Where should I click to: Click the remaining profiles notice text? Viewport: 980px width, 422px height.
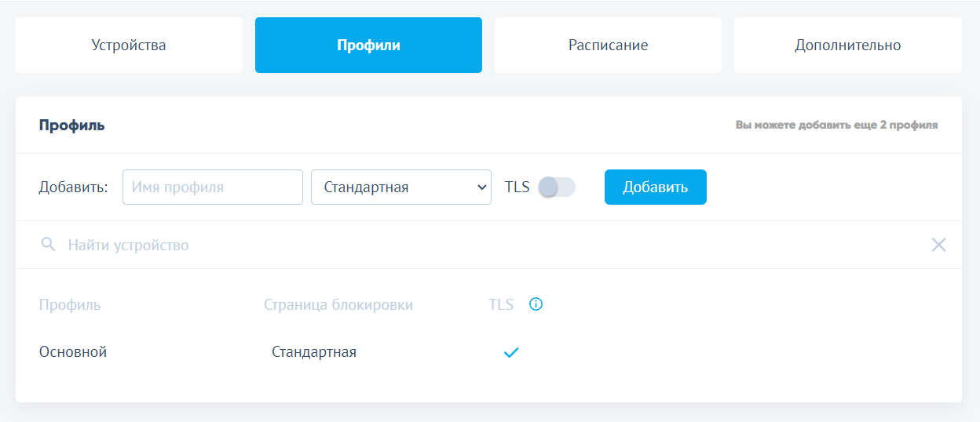point(836,126)
